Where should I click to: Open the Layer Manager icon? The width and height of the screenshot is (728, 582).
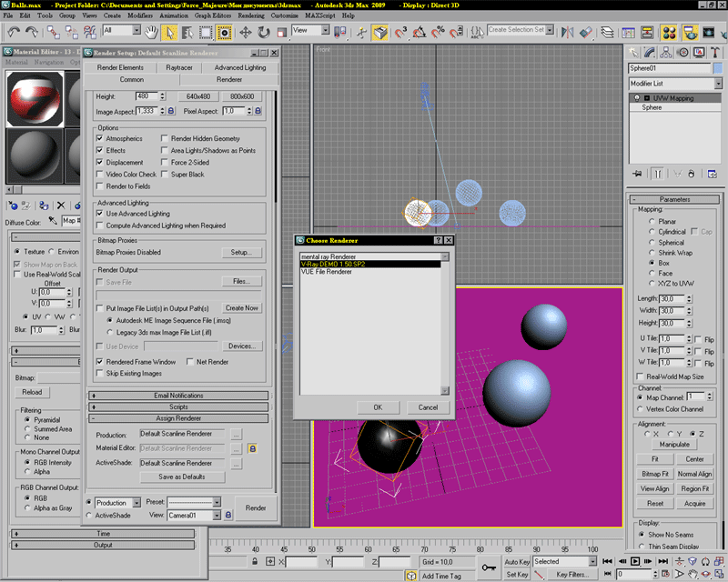point(607,32)
